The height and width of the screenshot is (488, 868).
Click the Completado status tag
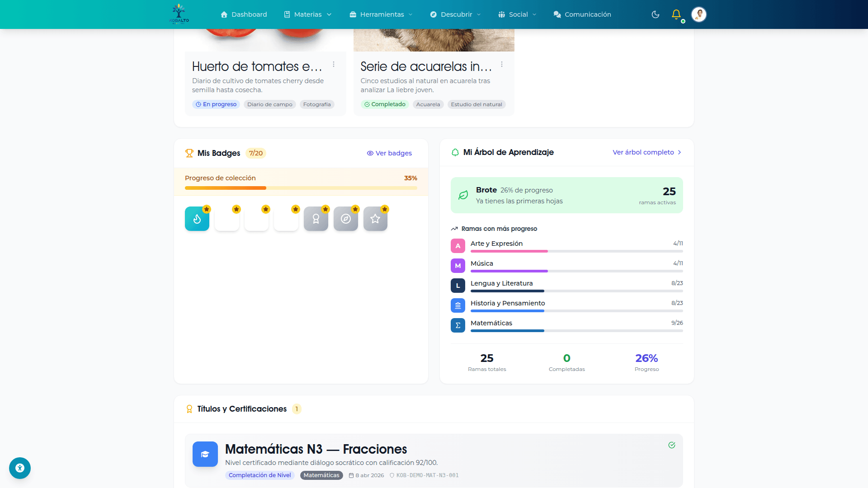click(x=385, y=104)
